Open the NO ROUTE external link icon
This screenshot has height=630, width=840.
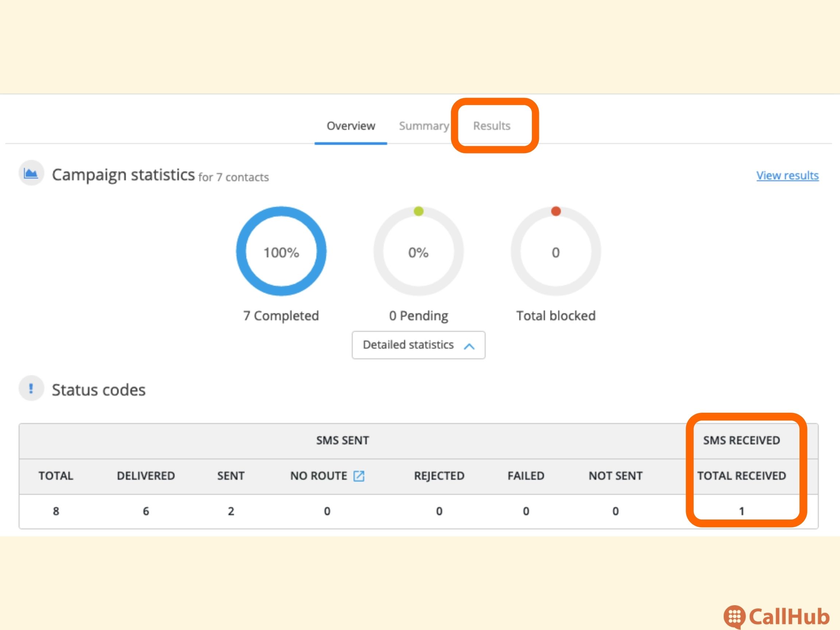(x=358, y=476)
